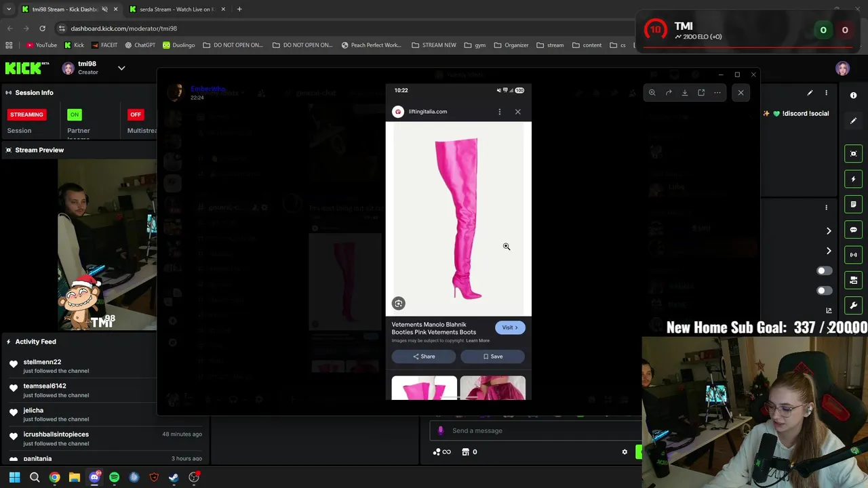Click the Save button under the boots image
This screenshot has width=868, height=488.
(x=493, y=357)
